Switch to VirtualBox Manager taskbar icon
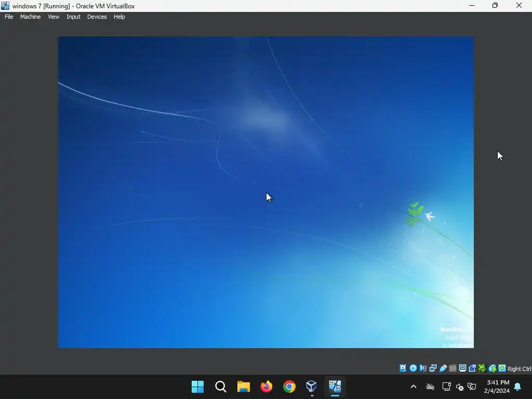Image resolution: width=532 pixels, height=399 pixels. coord(312,387)
